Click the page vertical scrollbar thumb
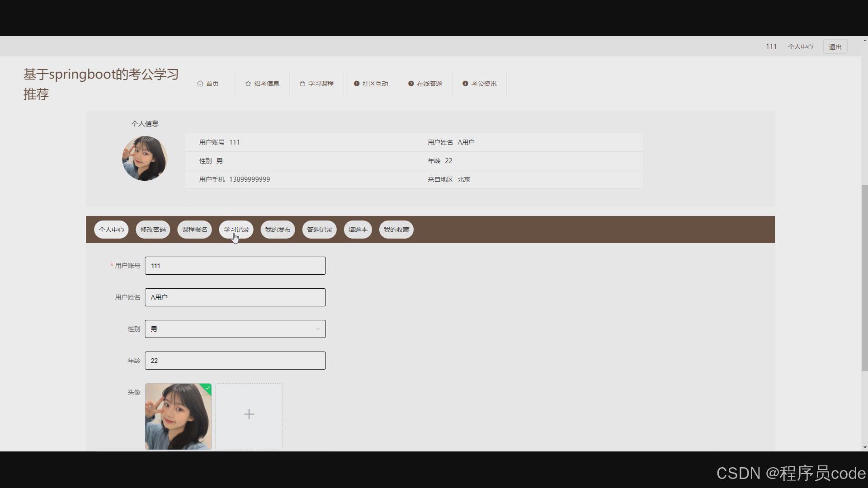The image size is (868, 488). click(x=864, y=277)
